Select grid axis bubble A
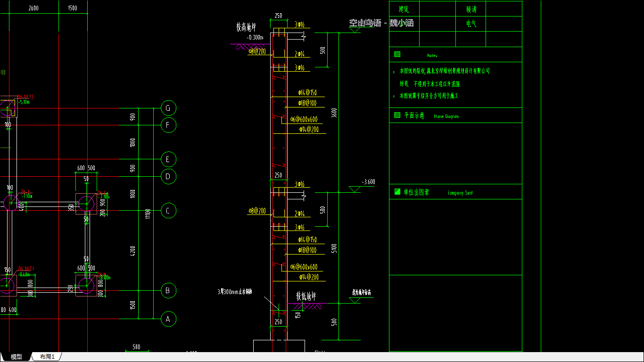The width and height of the screenshot is (644, 362). [x=168, y=319]
